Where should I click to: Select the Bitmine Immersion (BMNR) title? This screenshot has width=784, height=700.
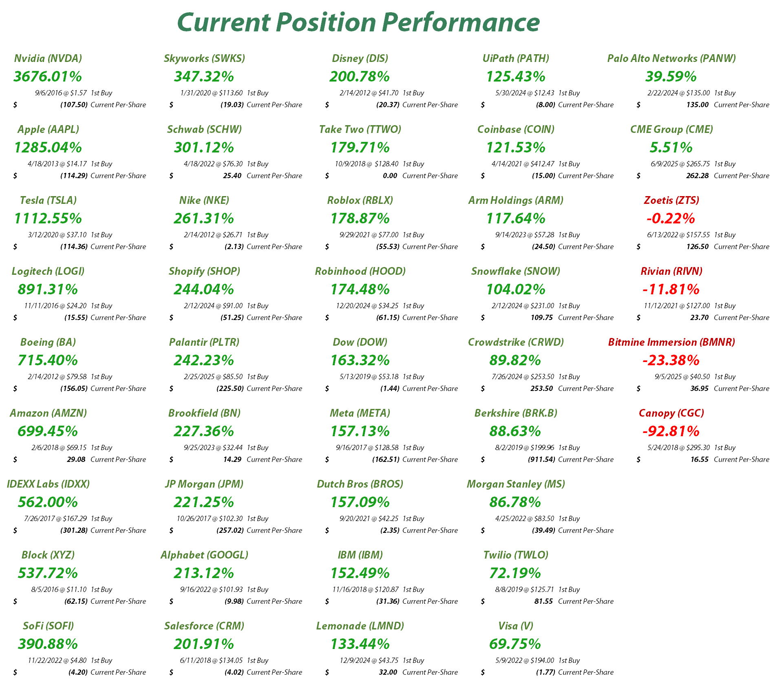[671, 342]
